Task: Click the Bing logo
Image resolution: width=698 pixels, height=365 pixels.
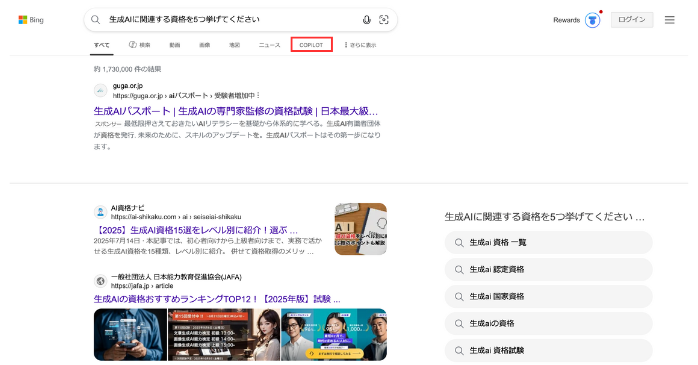Action: pos(31,20)
